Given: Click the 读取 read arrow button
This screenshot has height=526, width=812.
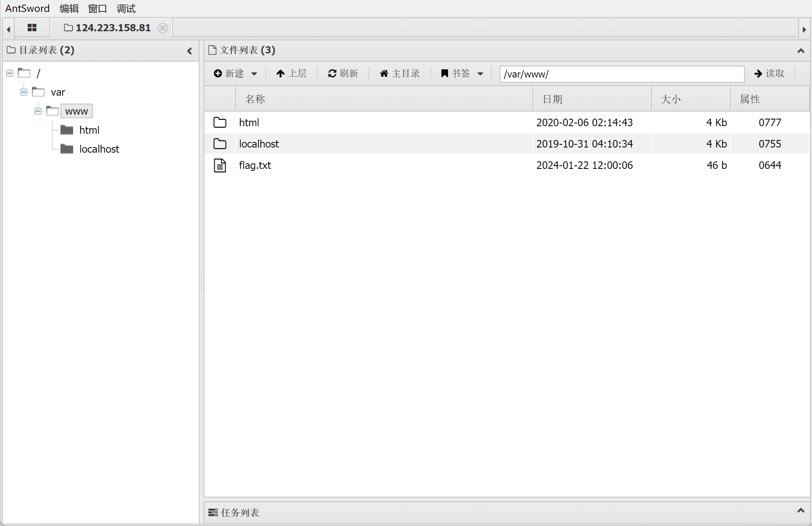Looking at the screenshot, I should 769,74.
